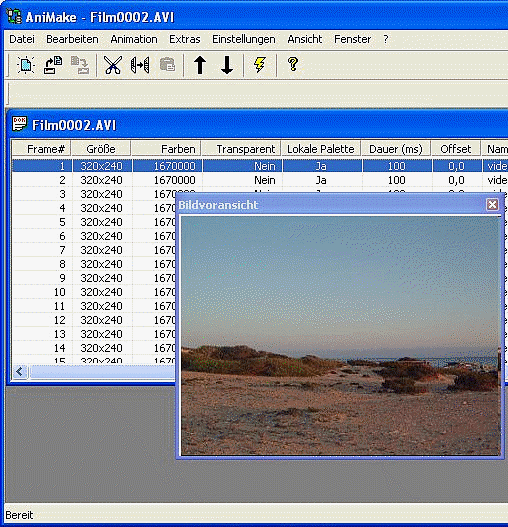Click the mirror frame toolbar icon
Screen dimensions: 508x527
(x=140, y=65)
